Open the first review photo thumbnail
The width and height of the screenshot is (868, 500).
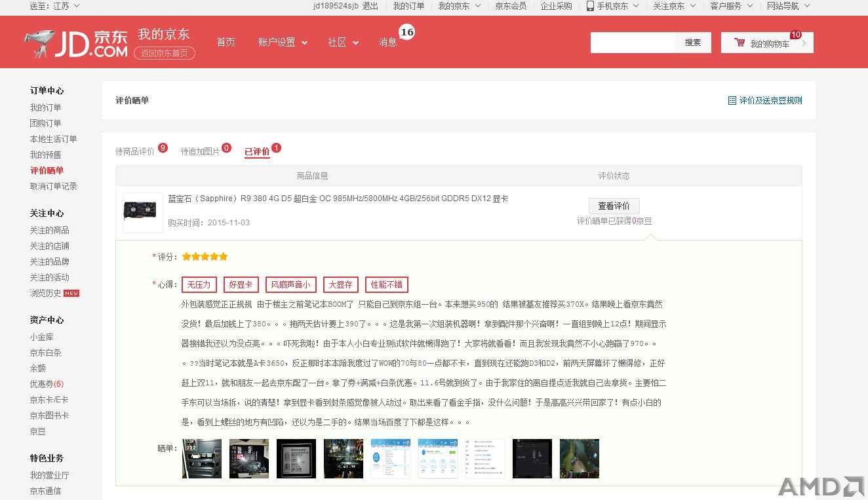pyautogui.click(x=202, y=459)
